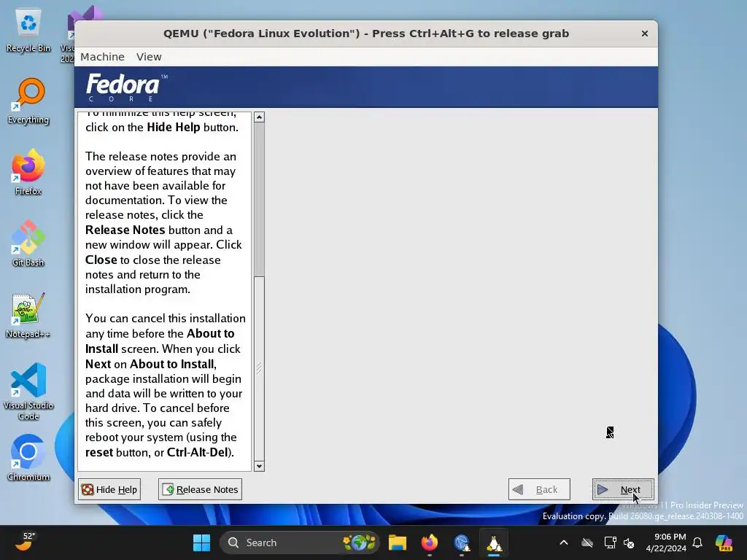The width and height of the screenshot is (747, 560).
Task: Click the globe-with-penguin taskbar app icon
Action: [462, 542]
